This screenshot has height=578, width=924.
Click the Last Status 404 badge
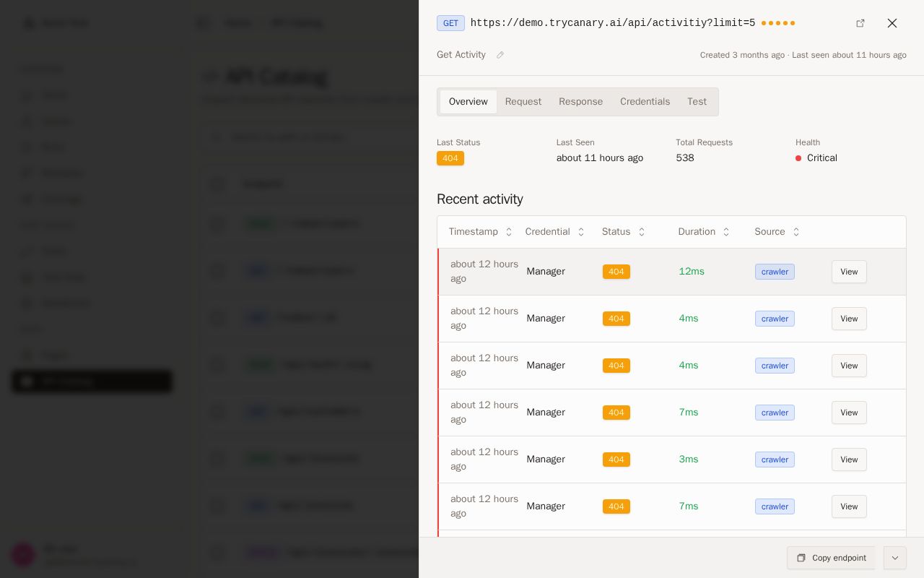click(450, 158)
